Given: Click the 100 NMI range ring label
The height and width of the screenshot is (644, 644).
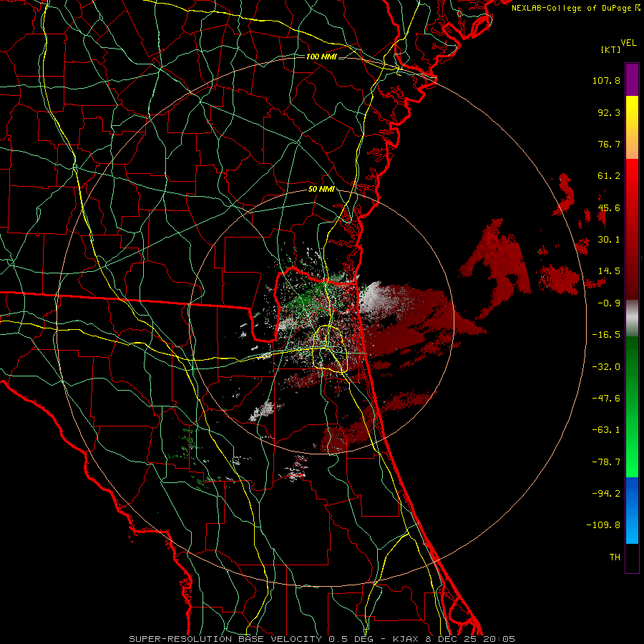Looking at the screenshot, I should pyautogui.click(x=321, y=57).
